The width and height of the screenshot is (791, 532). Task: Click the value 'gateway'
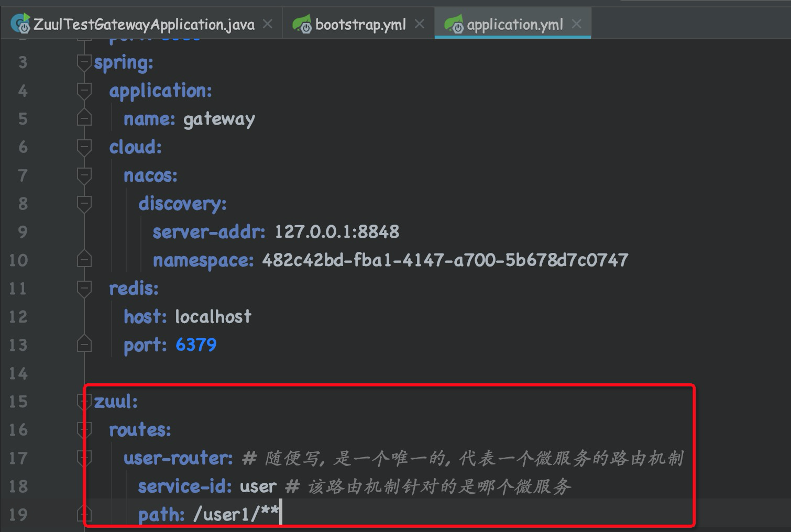(219, 119)
